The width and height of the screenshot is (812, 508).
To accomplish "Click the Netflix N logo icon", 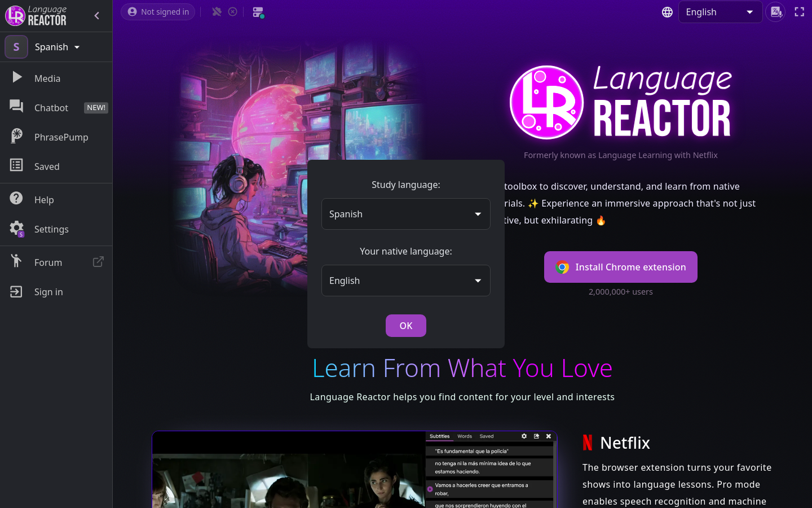I will (x=588, y=443).
